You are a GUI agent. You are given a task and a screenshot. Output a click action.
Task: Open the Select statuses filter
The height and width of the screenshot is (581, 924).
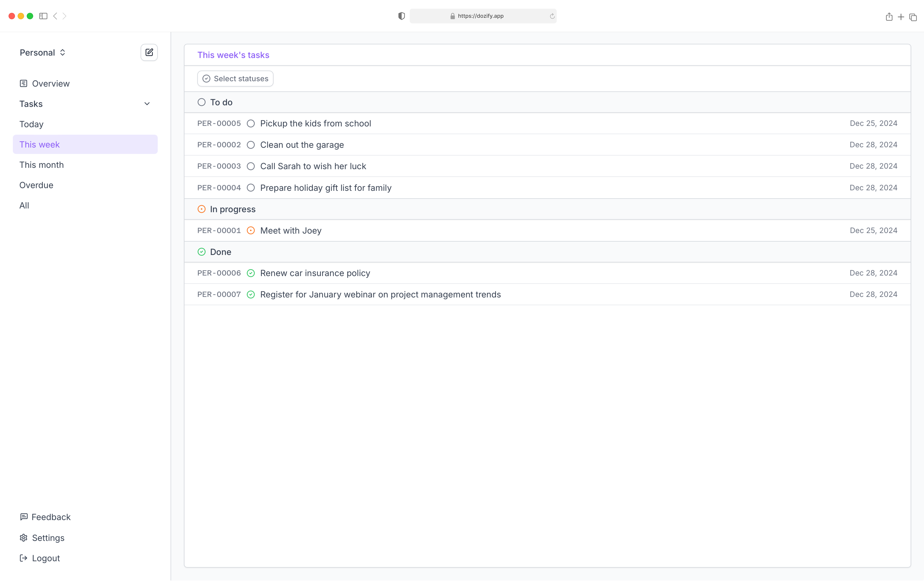tap(235, 79)
